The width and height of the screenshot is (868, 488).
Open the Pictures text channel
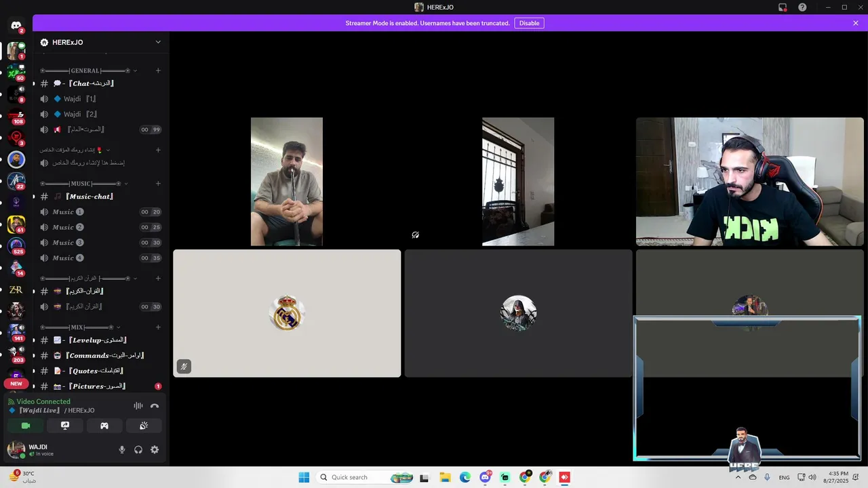[x=100, y=386]
